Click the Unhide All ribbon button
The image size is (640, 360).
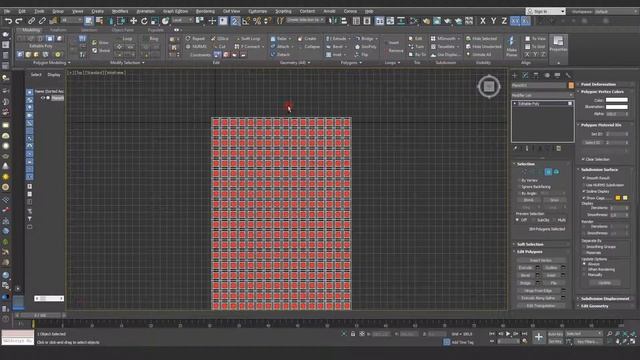pos(479,54)
